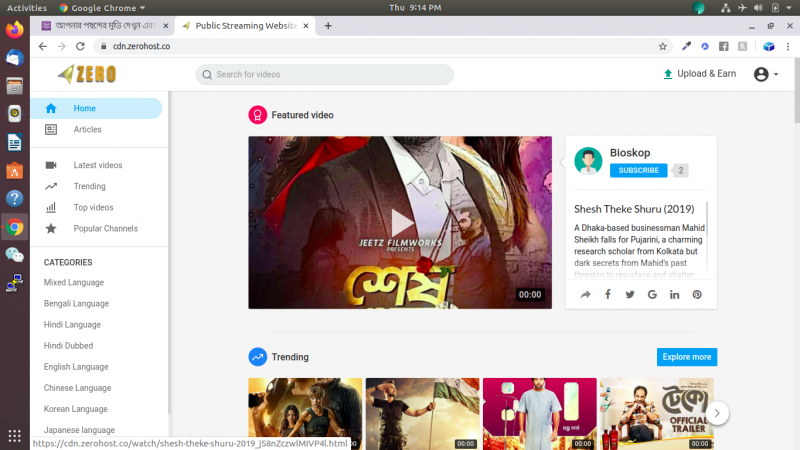
Task: Click the eyedropper extension icon
Action: [x=686, y=46]
